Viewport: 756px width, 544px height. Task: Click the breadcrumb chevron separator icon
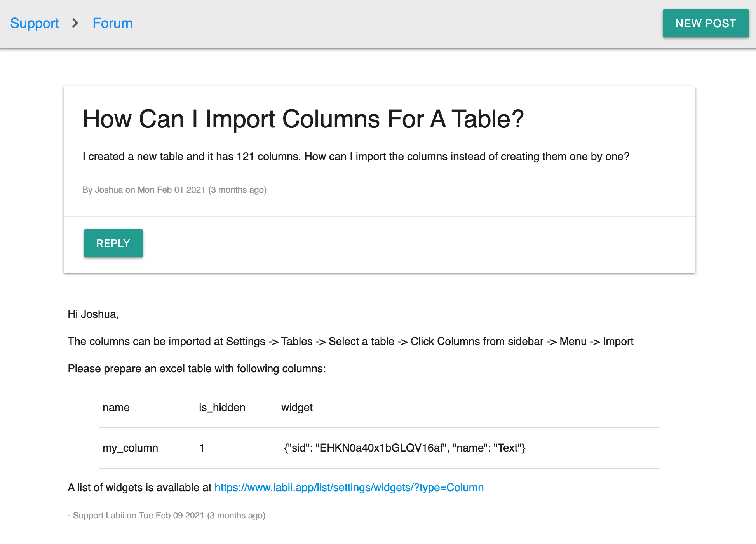(75, 23)
